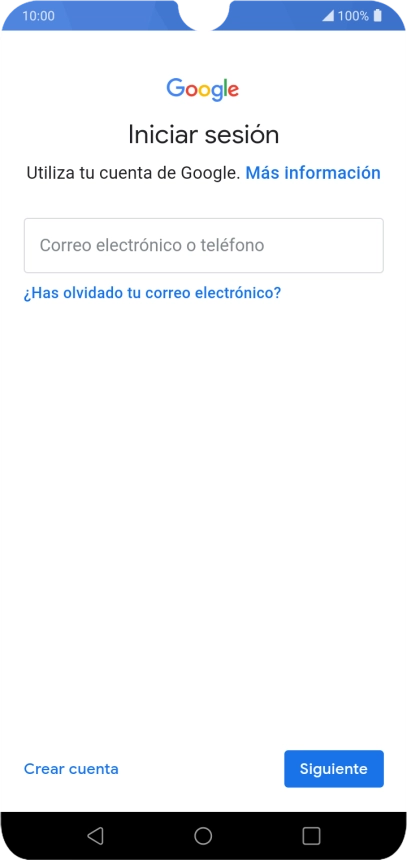This screenshot has width=407, height=860.
Task: Click the multicolored Google logo
Action: pos(203,90)
